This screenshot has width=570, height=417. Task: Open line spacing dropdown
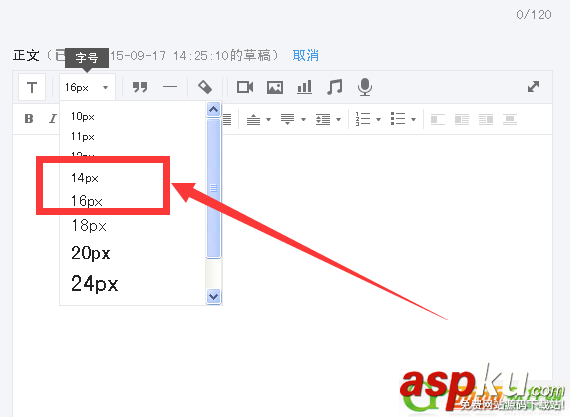tap(338, 119)
